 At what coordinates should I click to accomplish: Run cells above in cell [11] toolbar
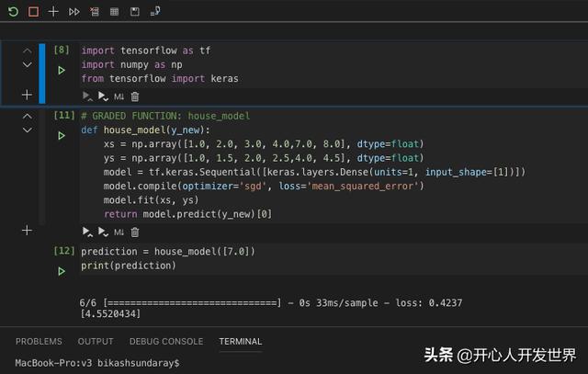pos(87,232)
